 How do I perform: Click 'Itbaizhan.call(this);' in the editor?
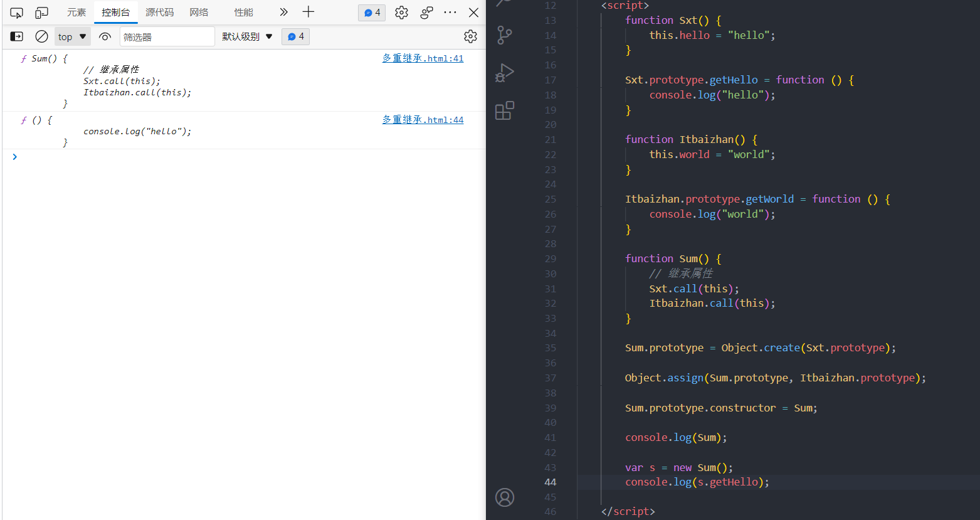pos(712,304)
